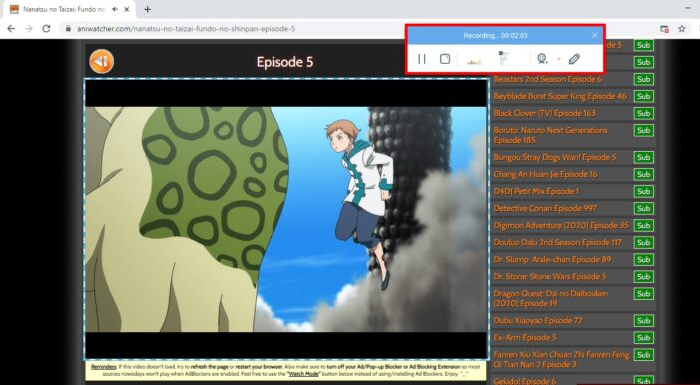Click Sub badge next to Boruto
Image resolution: width=700 pixels, height=385 pixels.
(643, 130)
